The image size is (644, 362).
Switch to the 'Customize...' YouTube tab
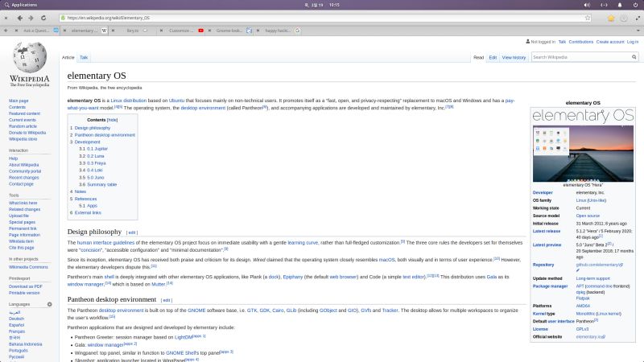[180, 31]
